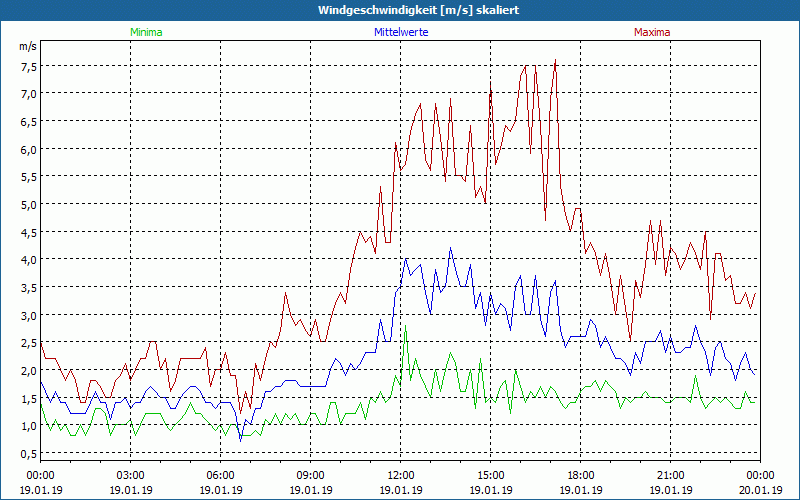The image size is (800, 500).
Task: Select the 21:00 time axis label
Action: click(670, 475)
